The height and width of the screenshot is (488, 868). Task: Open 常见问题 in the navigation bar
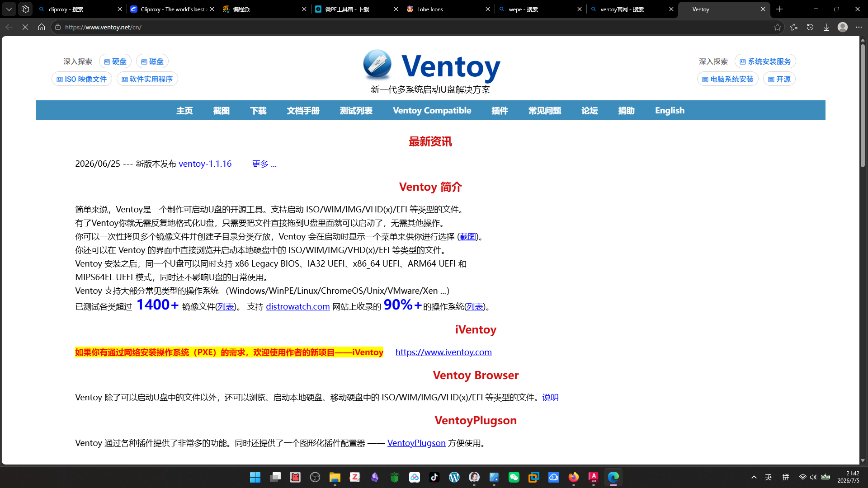(545, 111)
